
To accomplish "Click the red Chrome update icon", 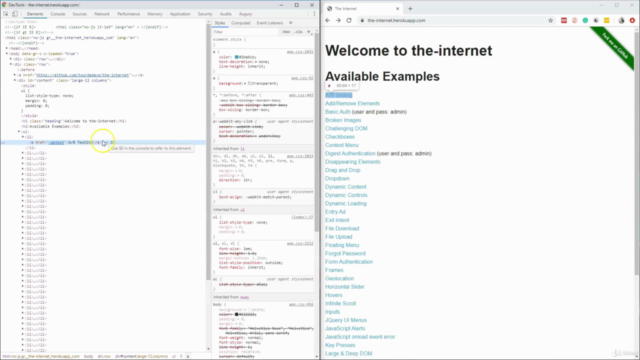I will pos(632,20).
